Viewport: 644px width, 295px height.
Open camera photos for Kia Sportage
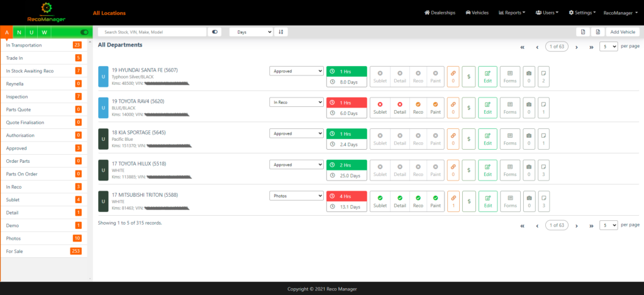(x=528, y=139)
